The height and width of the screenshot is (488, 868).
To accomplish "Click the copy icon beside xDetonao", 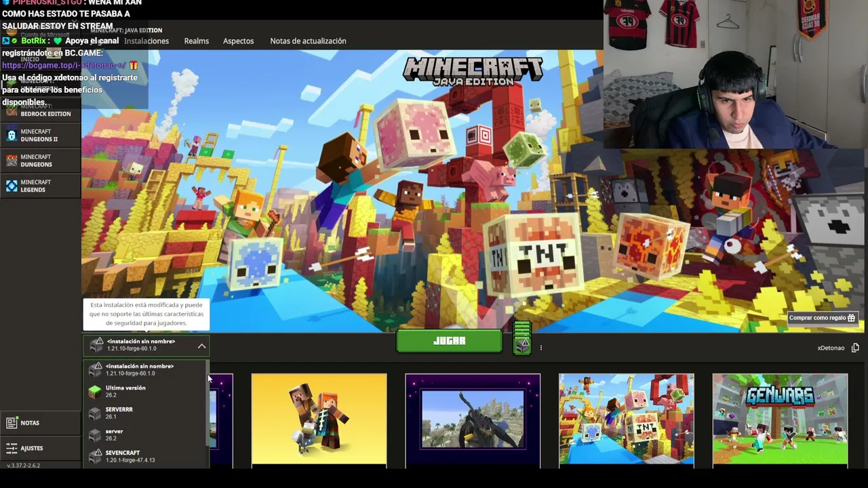I will click(855, 348).
